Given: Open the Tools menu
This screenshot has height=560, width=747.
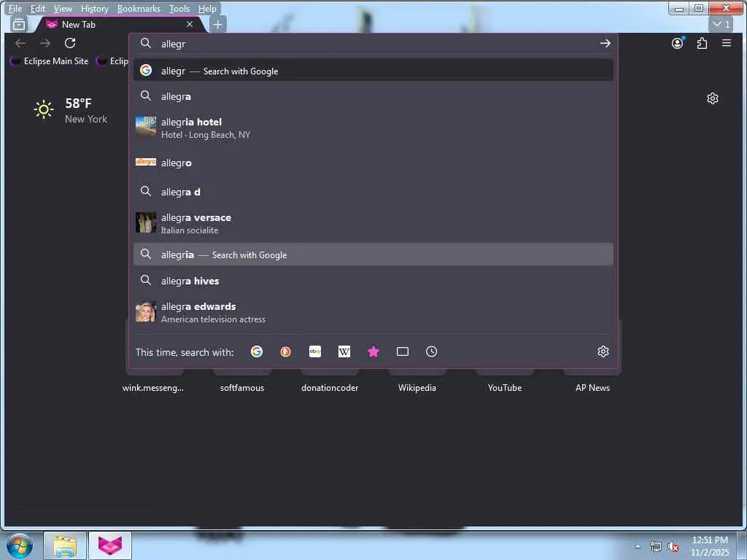Looking at the screenshot, I should 179,9.
